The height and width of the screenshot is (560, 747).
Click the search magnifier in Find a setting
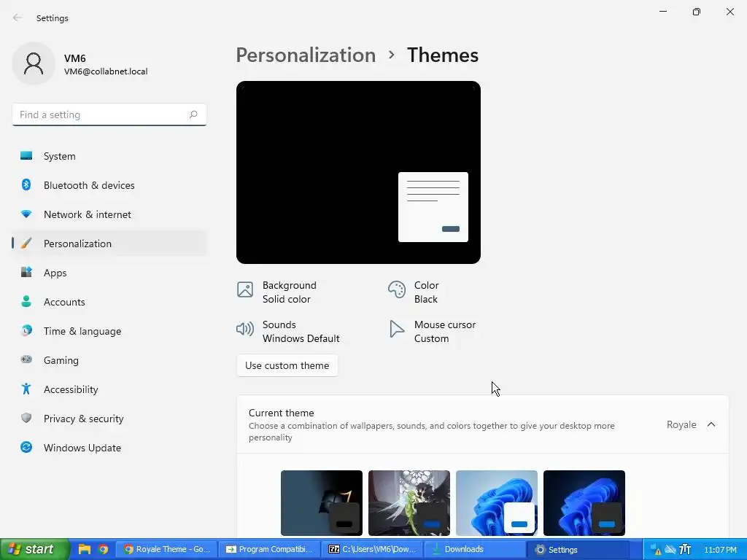pos(193,114)
